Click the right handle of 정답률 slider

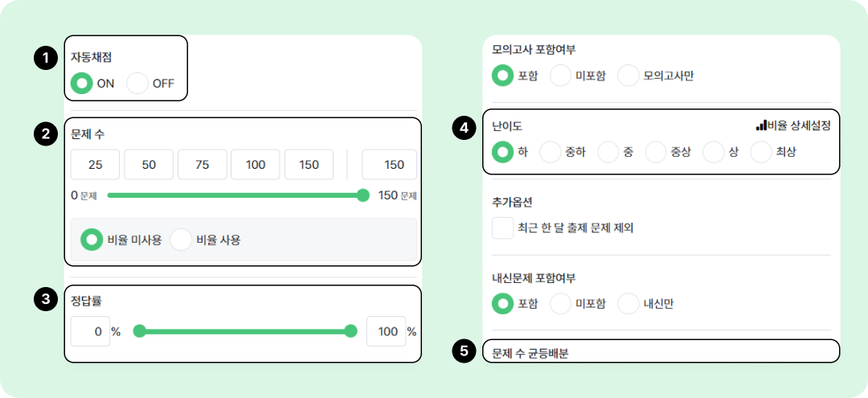(350, 331)
